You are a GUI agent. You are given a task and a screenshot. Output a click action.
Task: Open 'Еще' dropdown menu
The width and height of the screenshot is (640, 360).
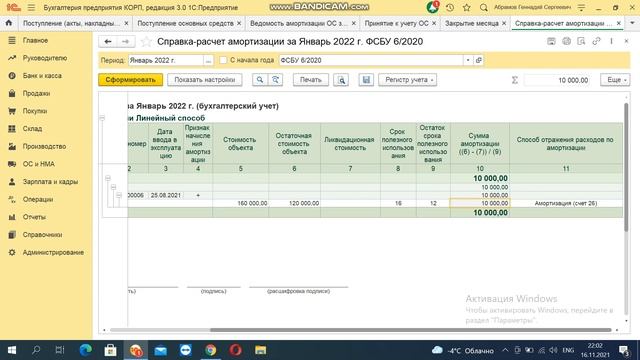pyautogui.click(x=615, y=80)
